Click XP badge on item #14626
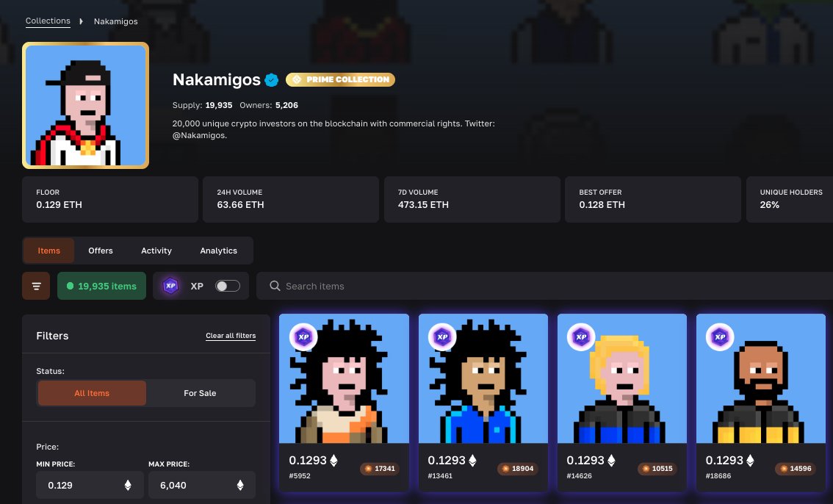Screen dimensions: 833x504 [581, 336]
